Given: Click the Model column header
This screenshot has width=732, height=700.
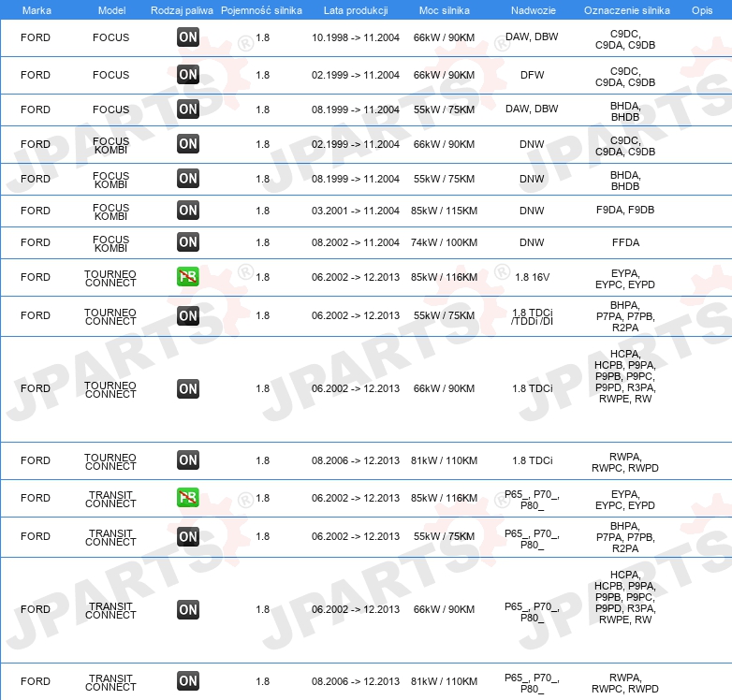Looking at the screenshot, I should pos(111,10).
